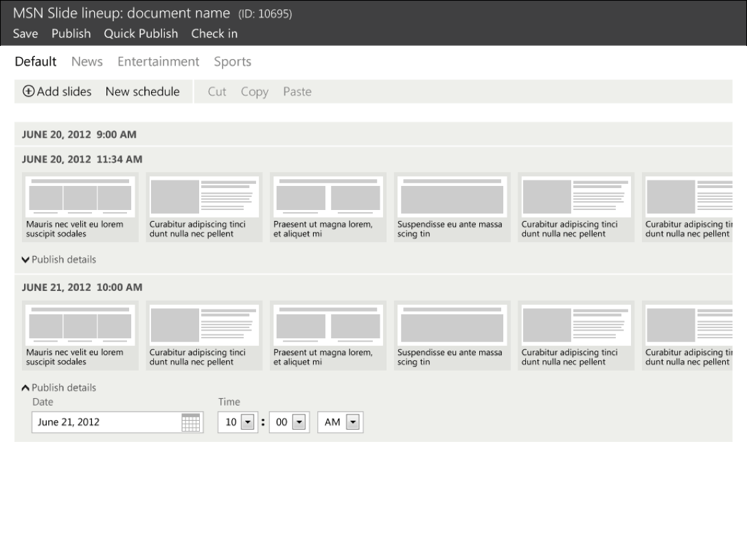Click Copy in the toolbar
Image resolution: width=747 pixels, height=560 pixels.
point(255,92)
